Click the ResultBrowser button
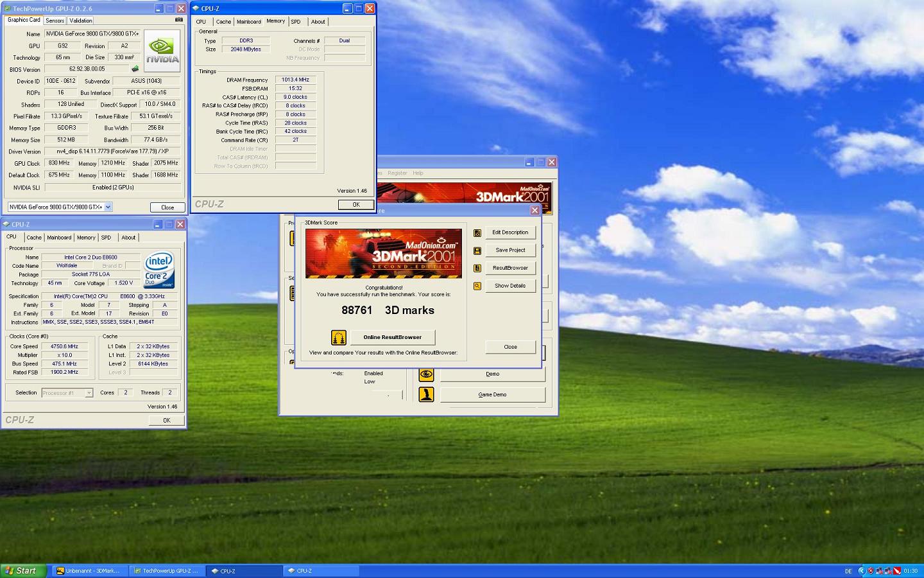The height and width of the screenshot is (578, 924). pos(510,268)
